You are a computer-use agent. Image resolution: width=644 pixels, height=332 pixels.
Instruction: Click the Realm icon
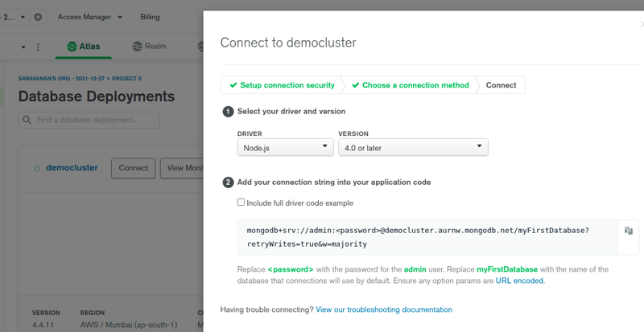(x=137, y=47)
